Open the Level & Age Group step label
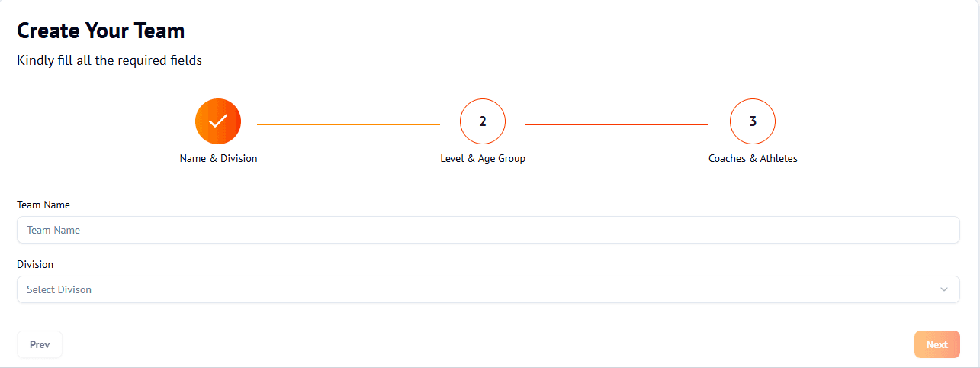The height and width of the screenshot is (368, 980). pyautogui.click(x=483, y=159)
